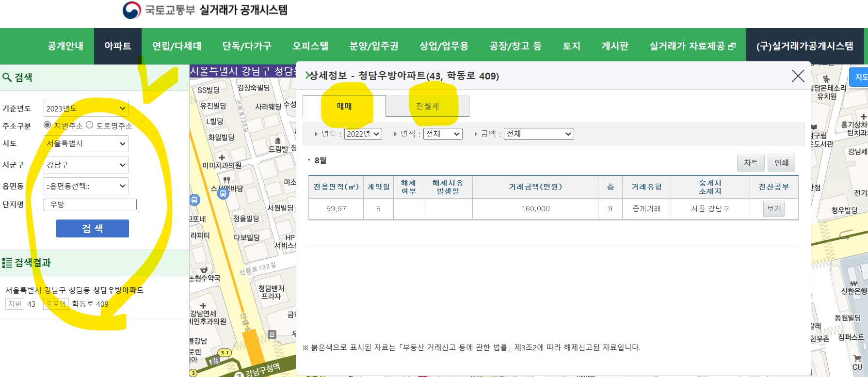This screenshot has height=377, width=868.
Task: Click the 지번 label in search result
Action: click(15, 304)
